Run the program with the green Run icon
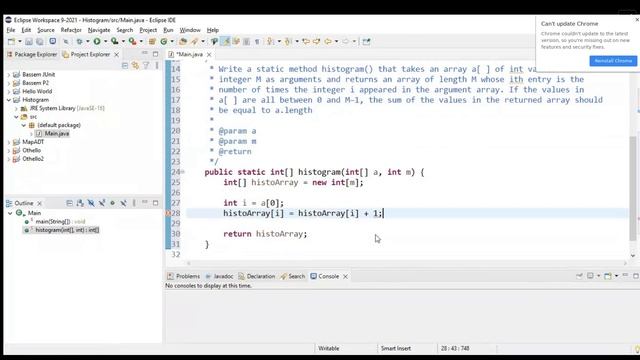This screenshot has height=360, width=640. click(97, 41)
